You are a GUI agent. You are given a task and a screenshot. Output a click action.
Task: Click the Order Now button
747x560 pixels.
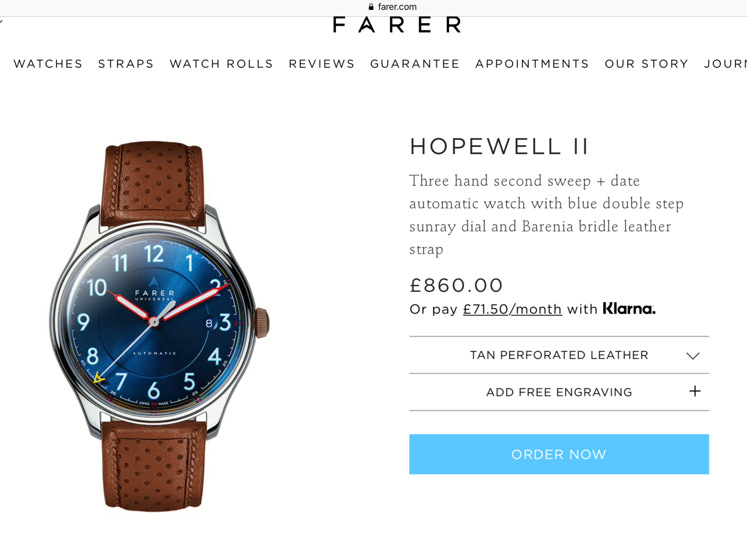pos(559,454)
